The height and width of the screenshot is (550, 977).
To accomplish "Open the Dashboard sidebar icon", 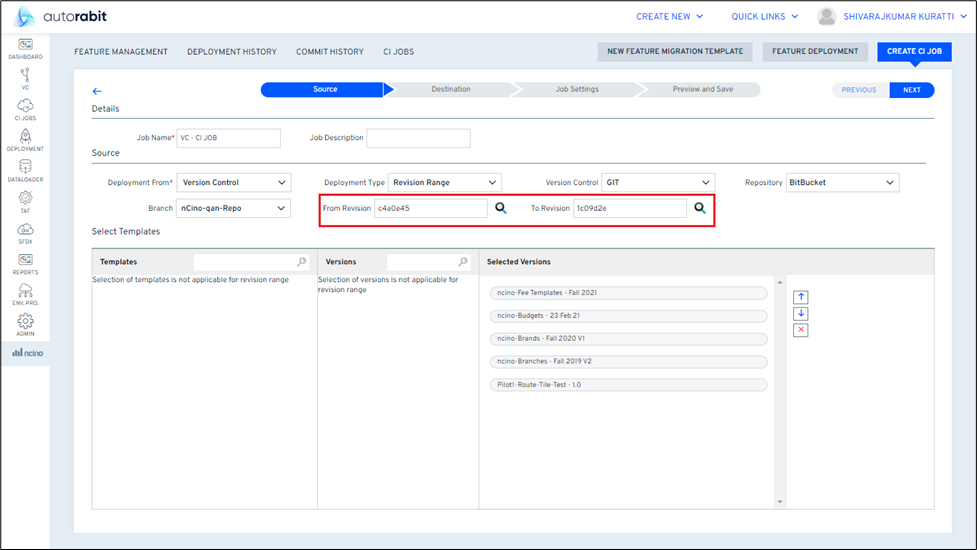I will coord(25,47).
